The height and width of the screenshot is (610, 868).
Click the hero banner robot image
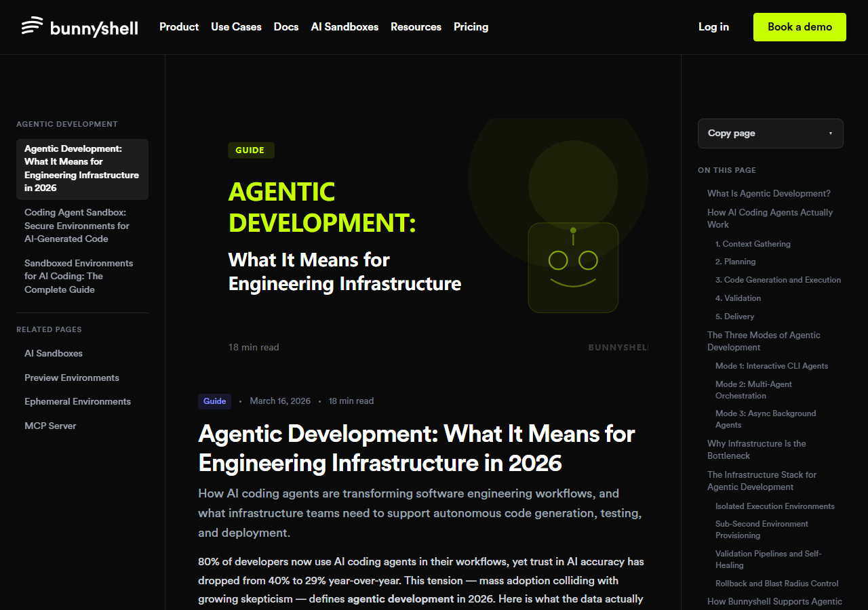(573, 267)
